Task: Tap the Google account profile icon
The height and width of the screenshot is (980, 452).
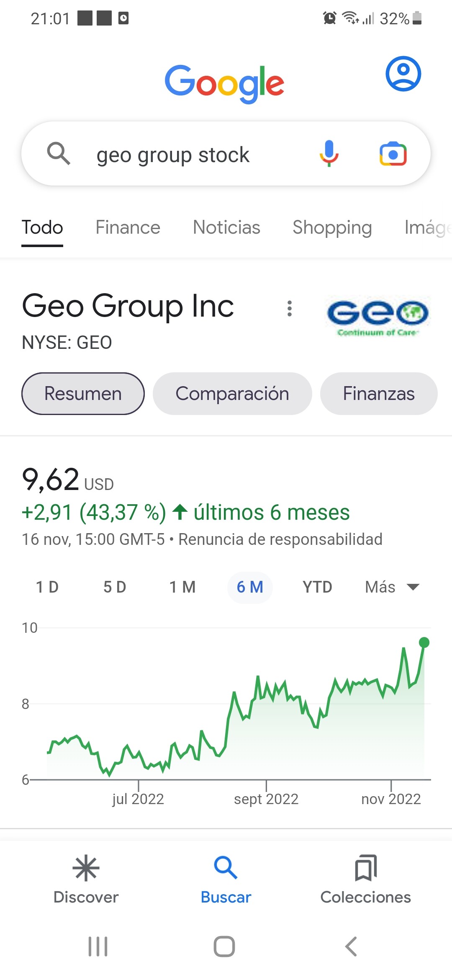Action: (403, 74)
